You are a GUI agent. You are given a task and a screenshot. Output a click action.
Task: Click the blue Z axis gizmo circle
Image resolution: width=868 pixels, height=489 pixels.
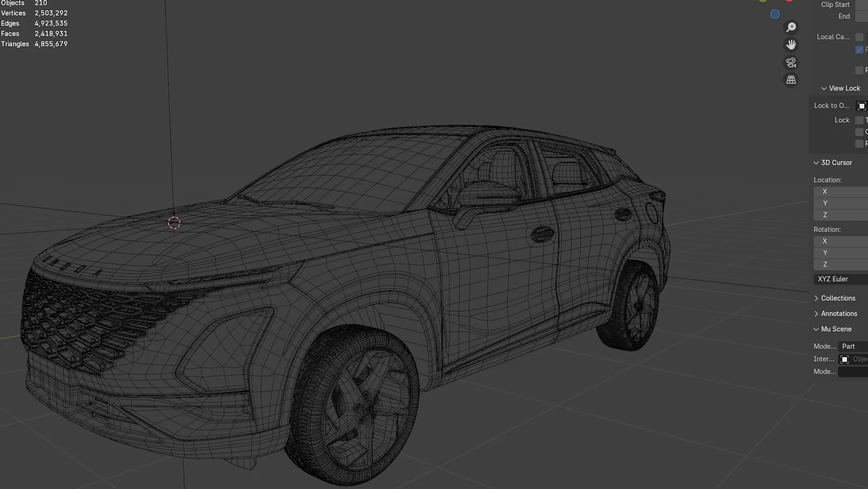coord(775,14)
